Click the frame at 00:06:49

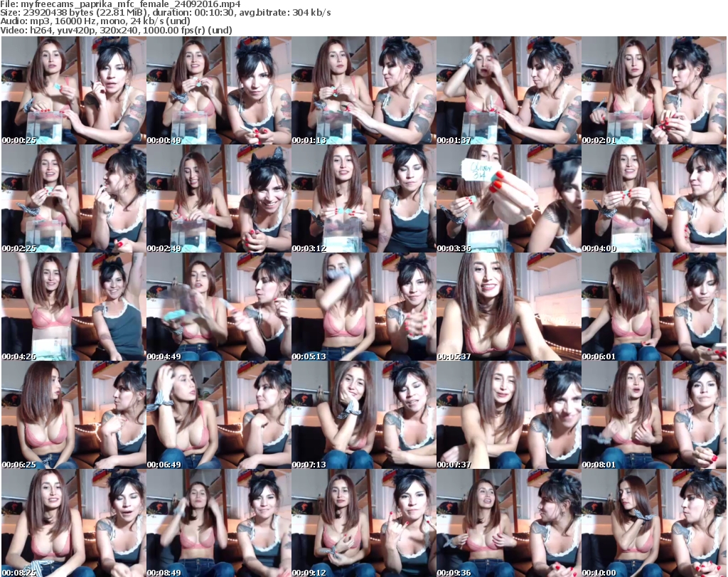[x=219, y=415]
